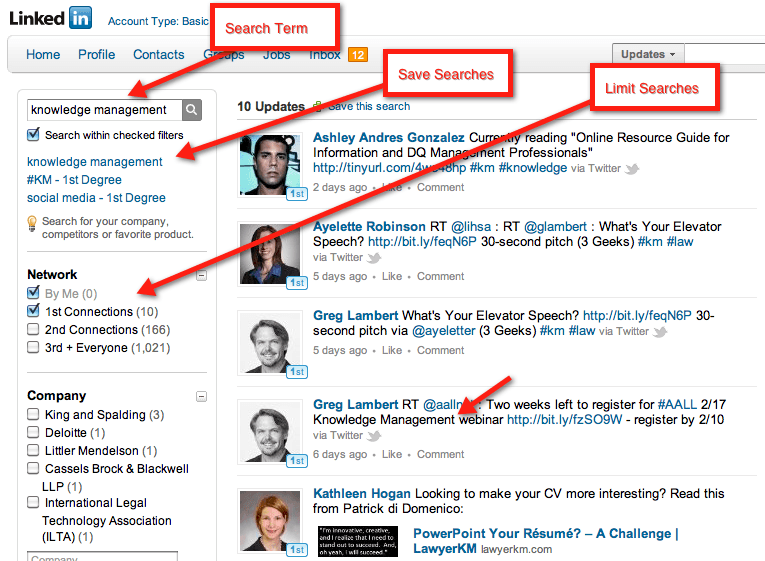Click Inbox 12 notification badge
The height and width of the screenshot is (561, 765).
(x=358, y=55)
